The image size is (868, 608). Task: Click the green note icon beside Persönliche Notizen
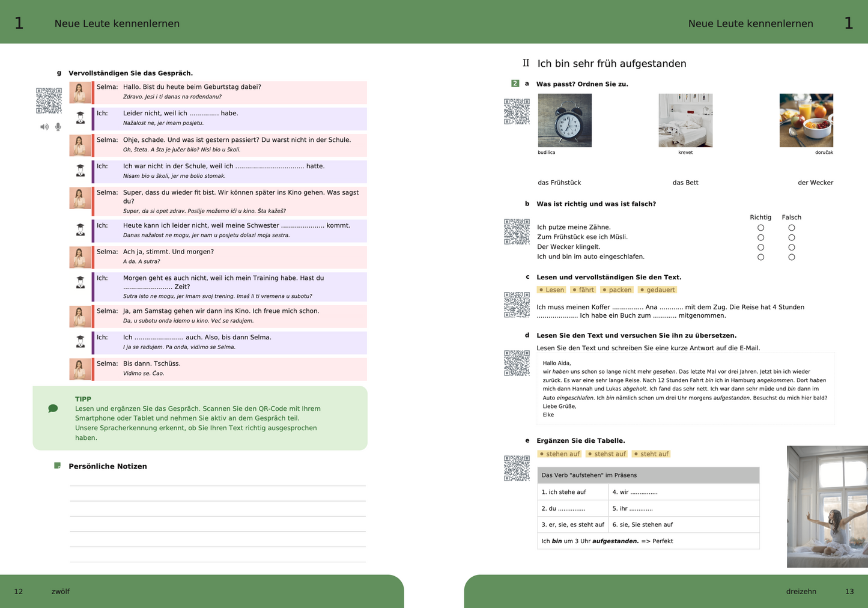(x=58, y=466)
